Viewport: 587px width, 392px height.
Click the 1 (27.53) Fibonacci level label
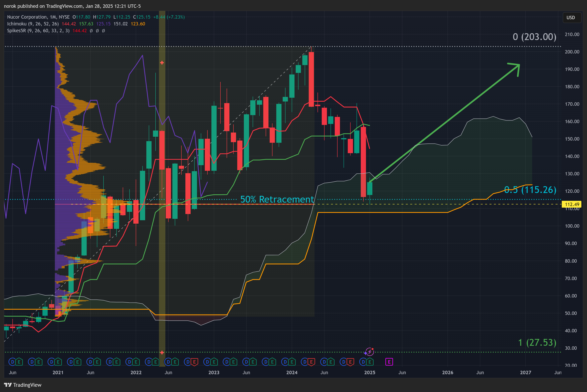pyautogui.click(x=537, y=343)
